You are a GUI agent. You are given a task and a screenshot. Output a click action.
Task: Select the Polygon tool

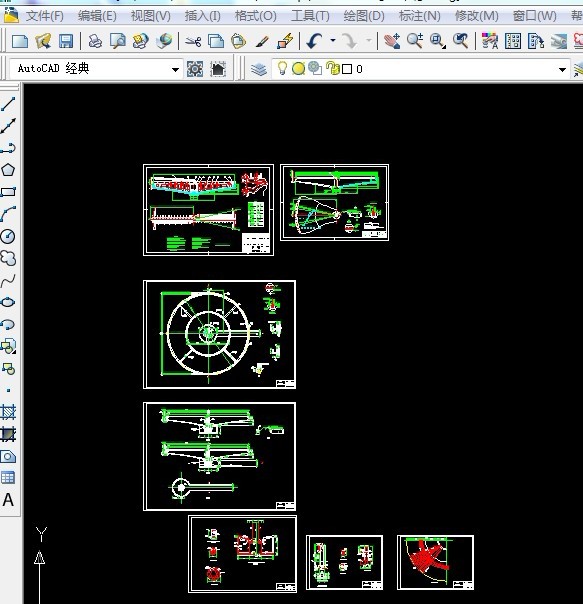8,170
